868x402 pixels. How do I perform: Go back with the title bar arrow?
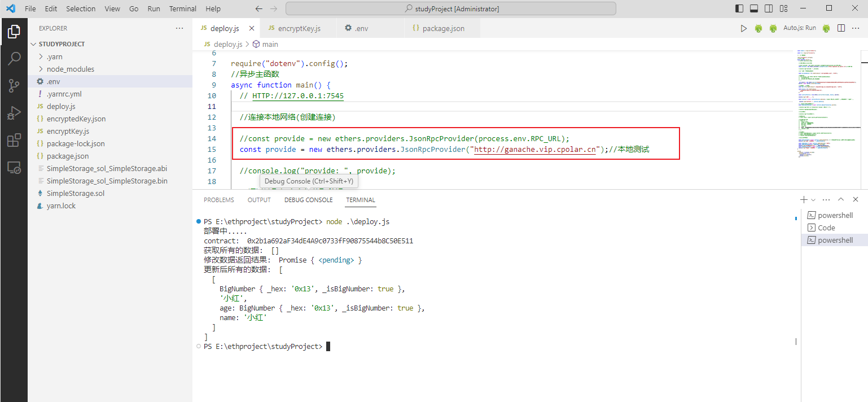pyautogui.click(x=259, y=8)
